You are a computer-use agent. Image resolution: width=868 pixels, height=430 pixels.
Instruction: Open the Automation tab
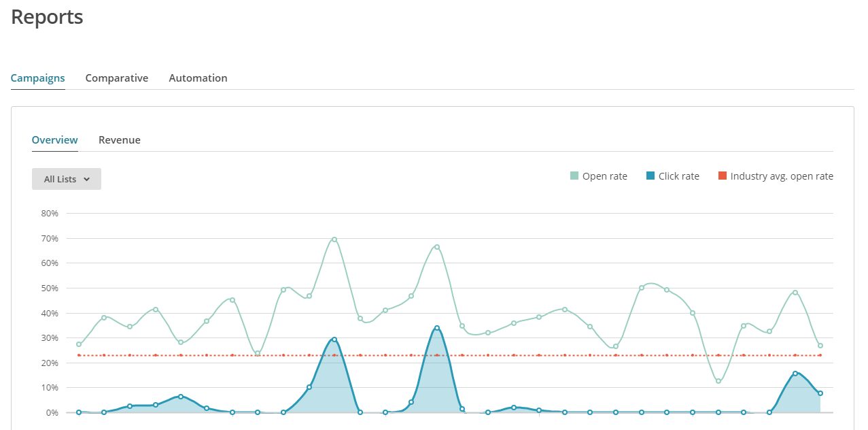tap(198, 78)
